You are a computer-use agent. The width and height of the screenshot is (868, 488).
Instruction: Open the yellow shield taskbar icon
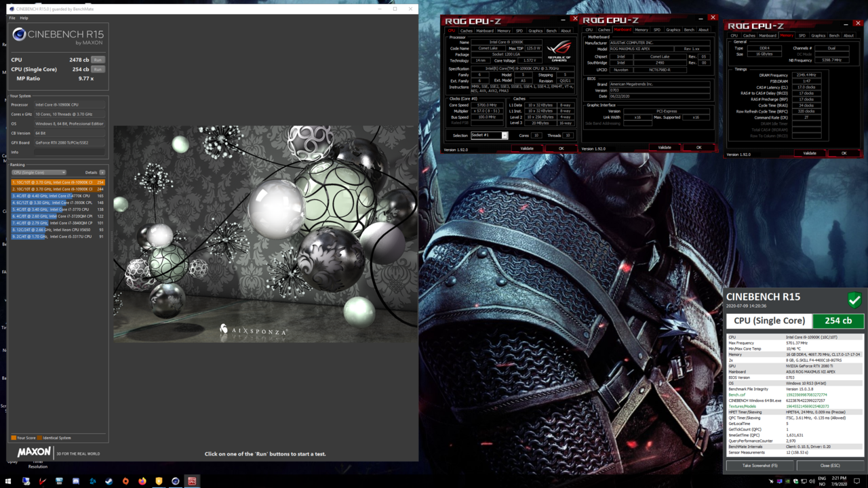click(159, 481)
